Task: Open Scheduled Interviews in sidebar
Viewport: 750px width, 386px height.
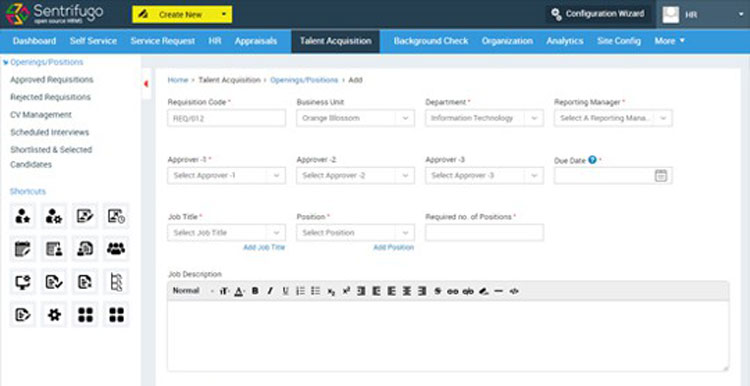Action: [50, 132]
